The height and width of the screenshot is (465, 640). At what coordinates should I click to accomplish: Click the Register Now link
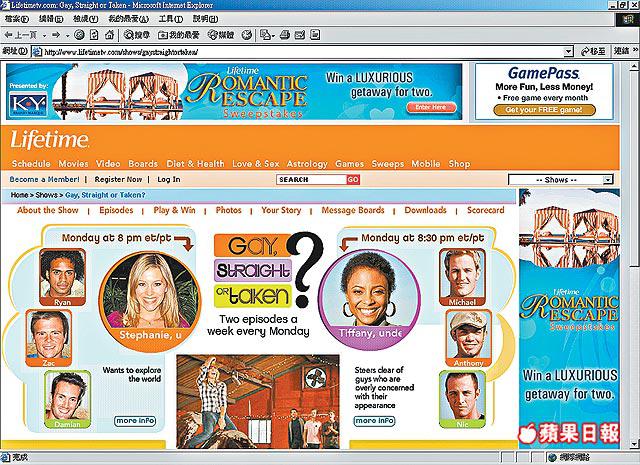click(118, 179)
